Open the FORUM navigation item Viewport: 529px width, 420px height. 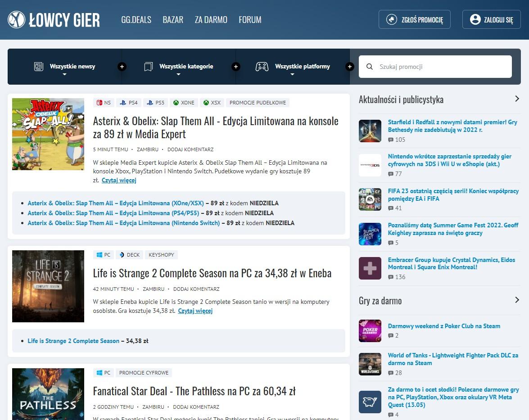(250, 20)
